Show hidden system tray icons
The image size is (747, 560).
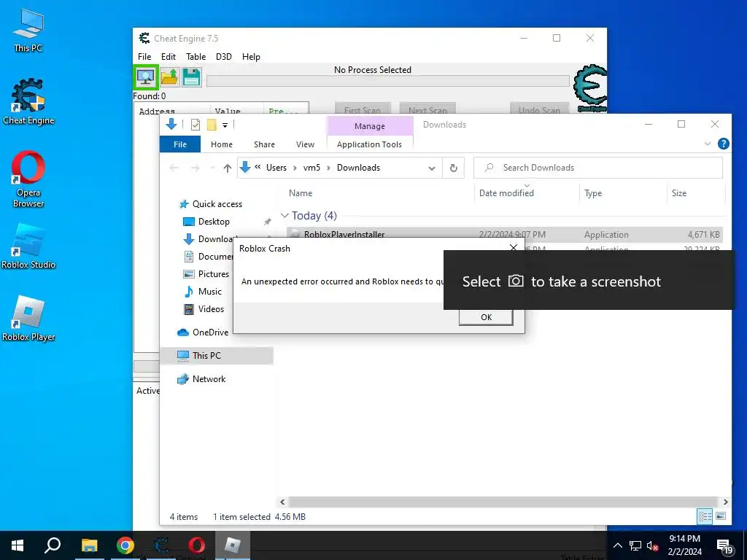617,546
